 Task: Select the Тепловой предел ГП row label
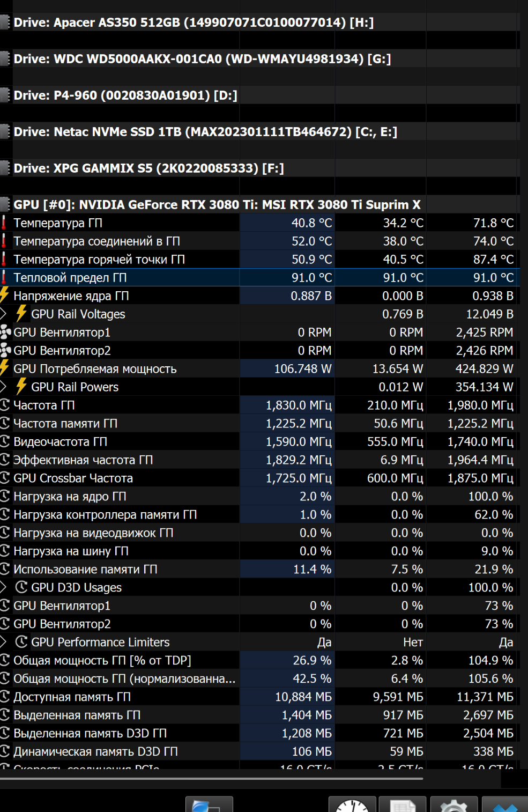tap(70, 278)
